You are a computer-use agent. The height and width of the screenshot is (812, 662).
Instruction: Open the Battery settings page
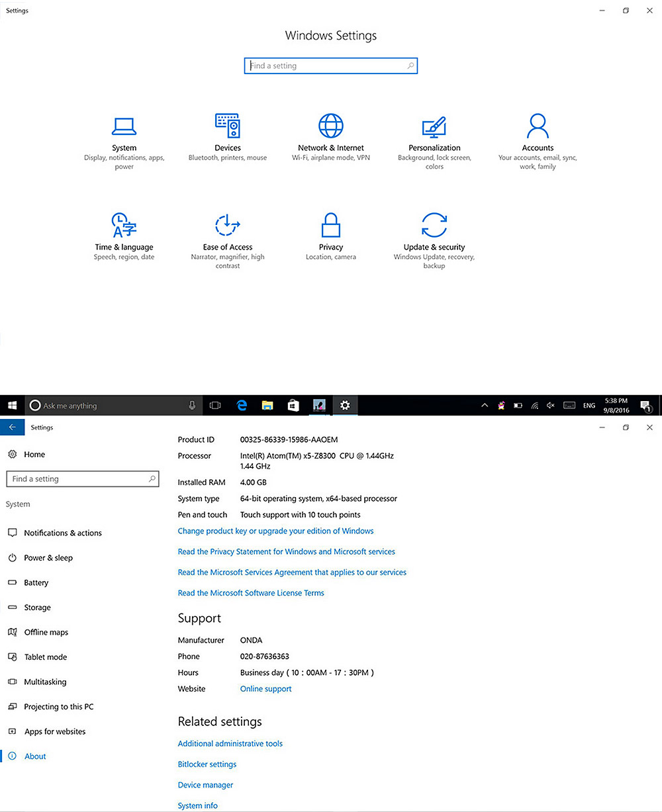click(36, 582)
